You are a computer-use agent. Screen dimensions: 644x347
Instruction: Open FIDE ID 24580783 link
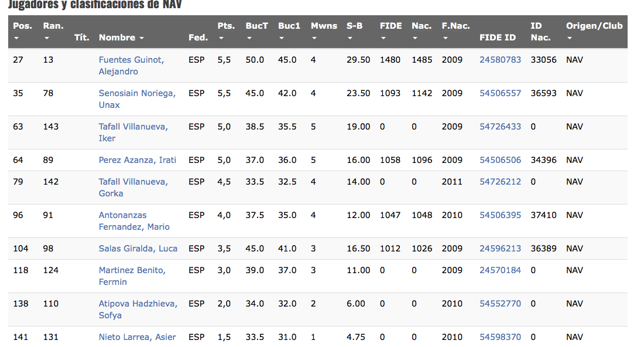click(500, 60)
